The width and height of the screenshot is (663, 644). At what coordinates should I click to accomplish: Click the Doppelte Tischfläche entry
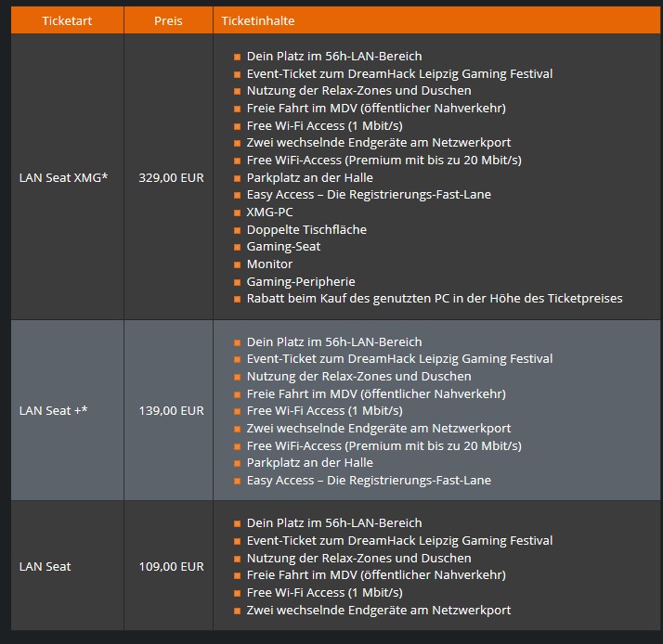point(306,229)
